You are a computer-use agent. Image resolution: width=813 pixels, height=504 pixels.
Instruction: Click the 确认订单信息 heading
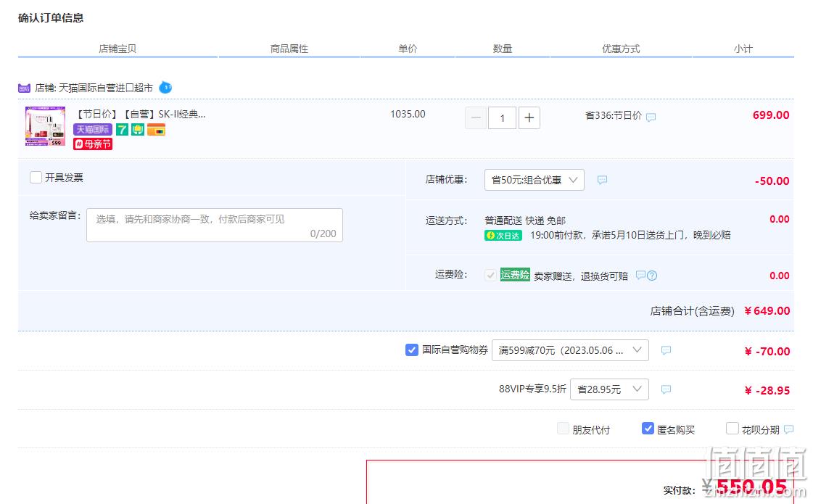tap(51, 17)
